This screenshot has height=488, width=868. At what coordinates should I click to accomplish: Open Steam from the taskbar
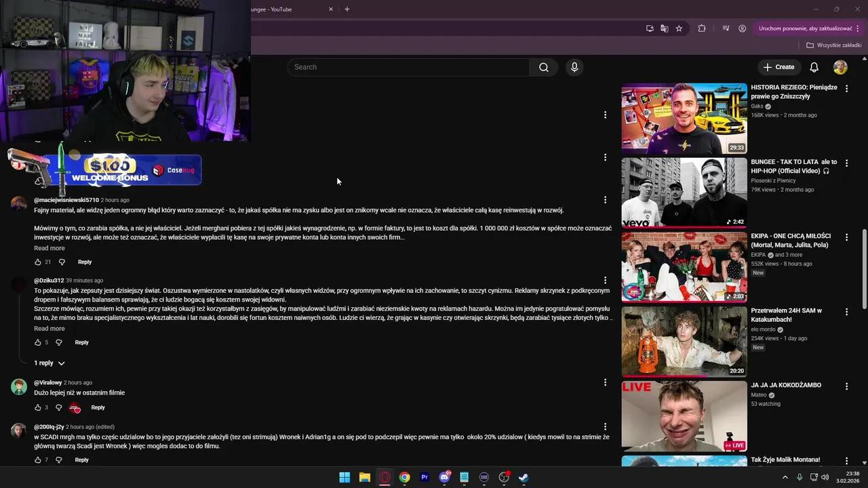click(524, 477)
